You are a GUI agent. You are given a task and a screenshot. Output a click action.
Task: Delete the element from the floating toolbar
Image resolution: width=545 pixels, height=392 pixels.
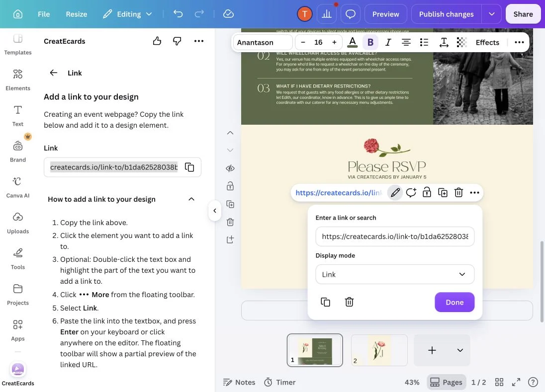click(x=459, y=192)
